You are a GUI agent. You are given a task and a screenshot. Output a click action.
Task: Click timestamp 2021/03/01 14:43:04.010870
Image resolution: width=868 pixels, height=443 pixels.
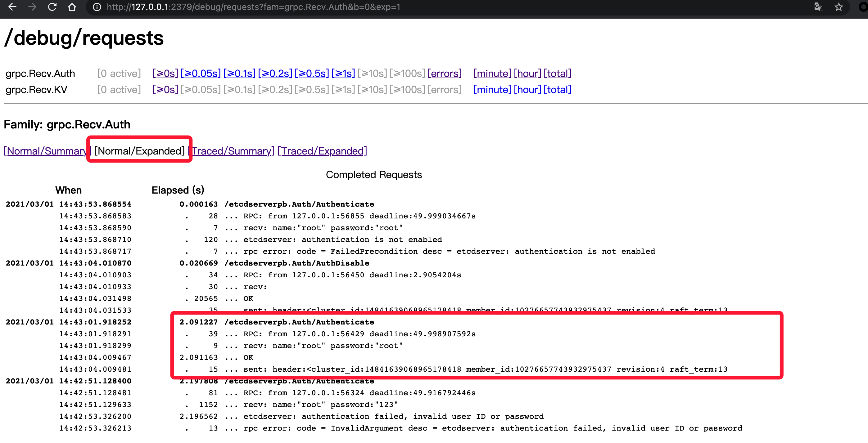[68, 263]
